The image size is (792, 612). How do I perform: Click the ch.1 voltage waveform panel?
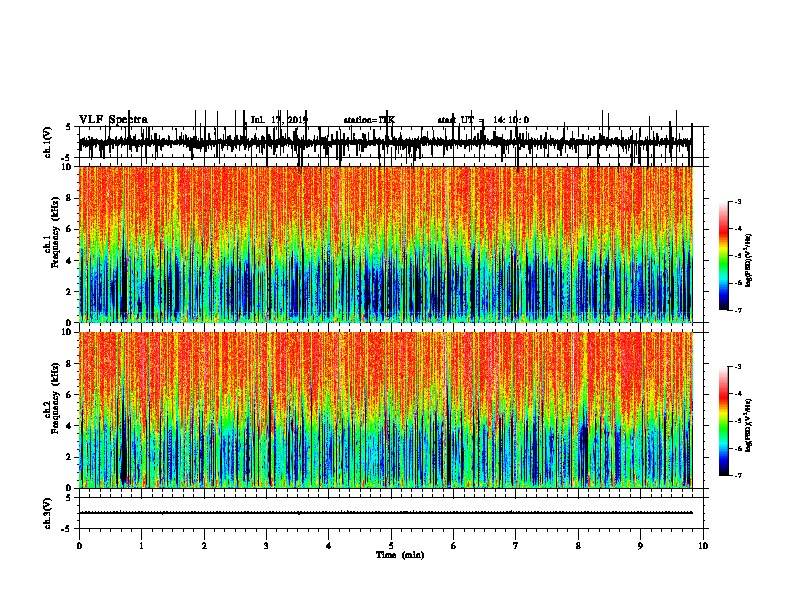click(x=393, y=142)
